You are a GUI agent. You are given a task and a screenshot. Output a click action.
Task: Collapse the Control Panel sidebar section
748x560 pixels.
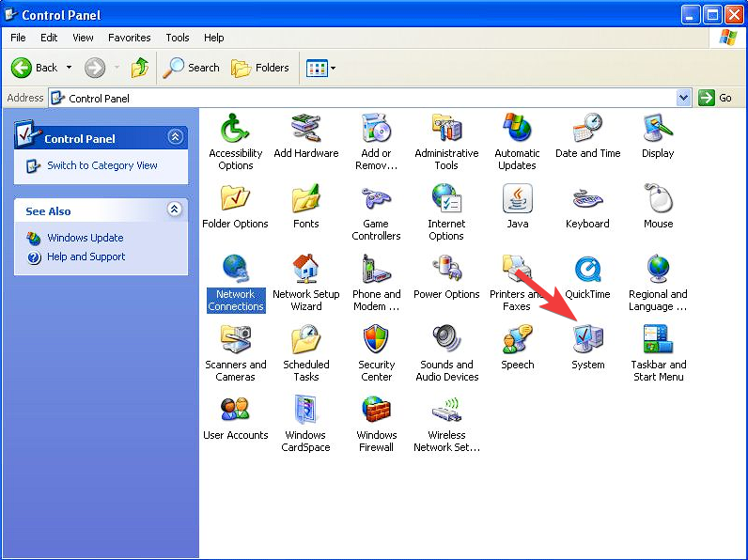[175, 137]
